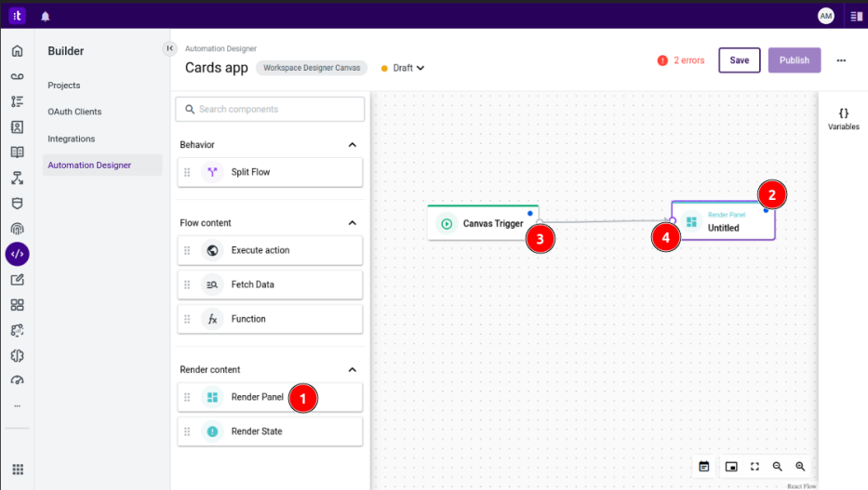Toggle the right side panel icon
Screen dimensions: 868x490
pos(855,16)
